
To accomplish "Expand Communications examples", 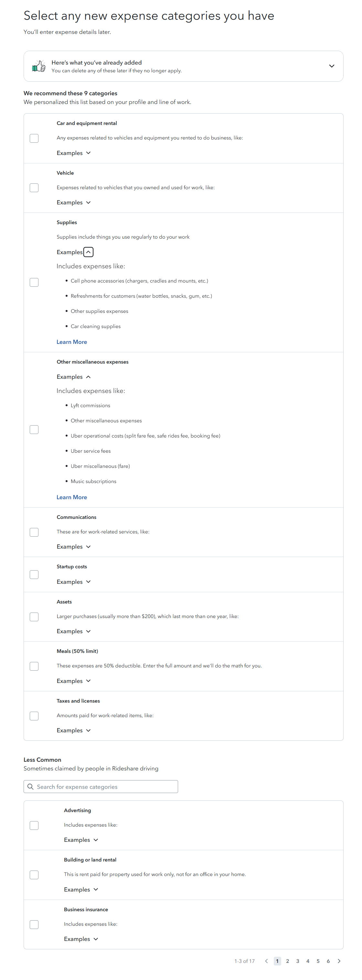I will coord(88,547).
